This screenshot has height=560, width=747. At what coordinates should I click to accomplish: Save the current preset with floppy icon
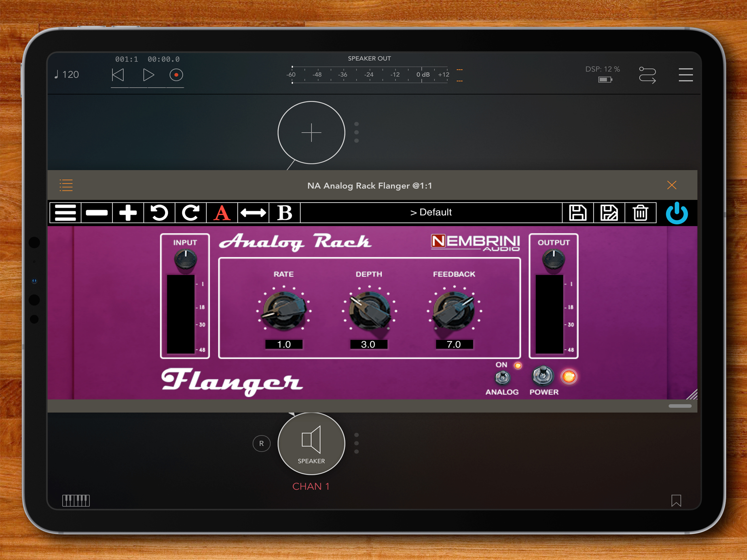(x=577, y=212)
